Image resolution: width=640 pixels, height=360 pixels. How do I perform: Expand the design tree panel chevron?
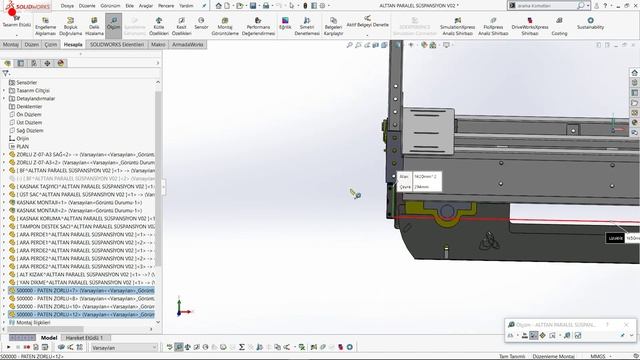[158, 63]
